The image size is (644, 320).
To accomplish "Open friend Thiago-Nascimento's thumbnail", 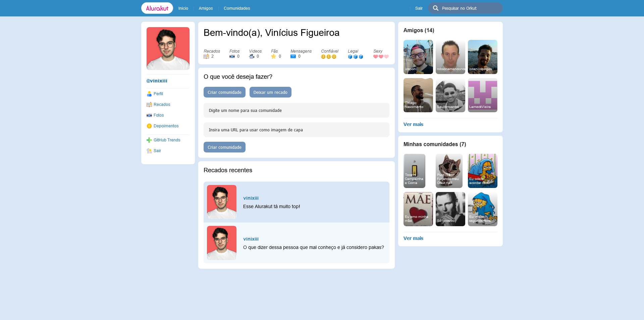I will point(418,95).
